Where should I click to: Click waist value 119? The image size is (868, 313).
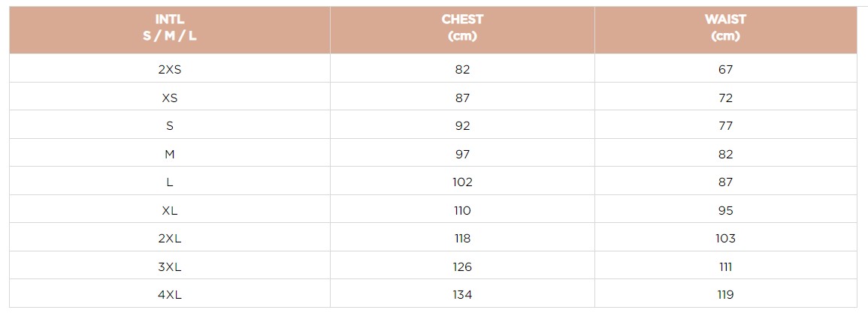click(x=725, y=295)
